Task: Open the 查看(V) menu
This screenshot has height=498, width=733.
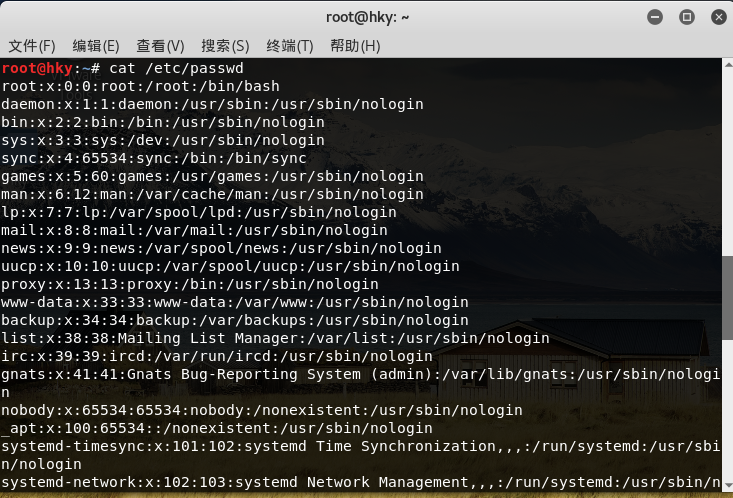Action: click(160, 46)
